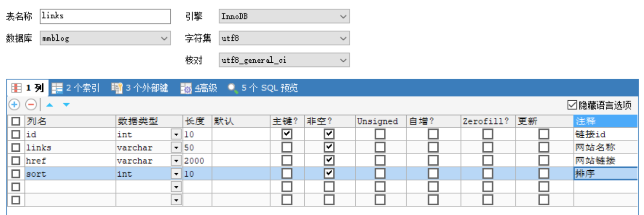Open the engine InnoDB dropdown

click(x=344, y=16)
